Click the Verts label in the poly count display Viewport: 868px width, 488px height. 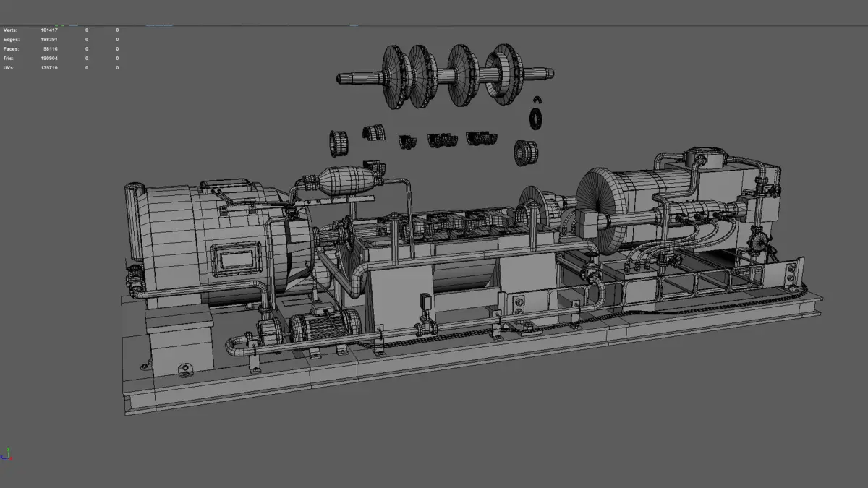[12, 30]
